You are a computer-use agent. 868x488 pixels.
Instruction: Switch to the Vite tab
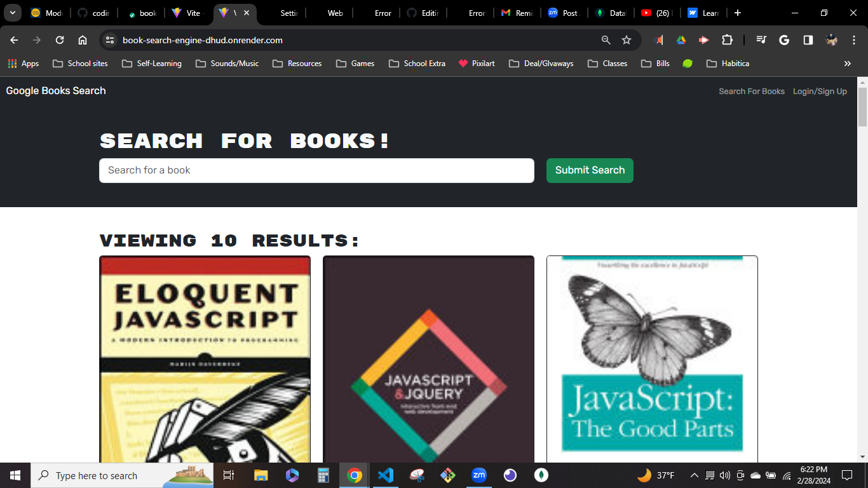pyautogui.click(x=186, y=13)
